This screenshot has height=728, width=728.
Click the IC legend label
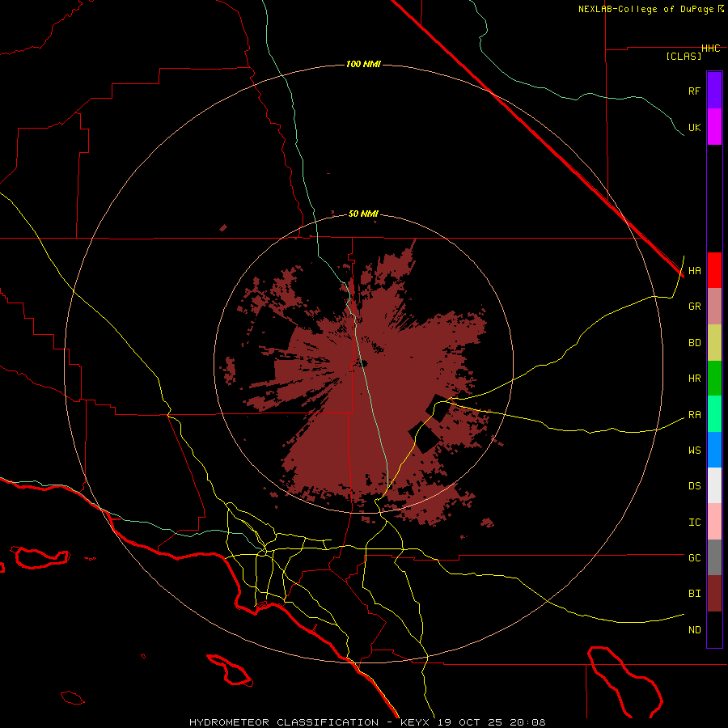pyautogui.click(x=694, y=523)
